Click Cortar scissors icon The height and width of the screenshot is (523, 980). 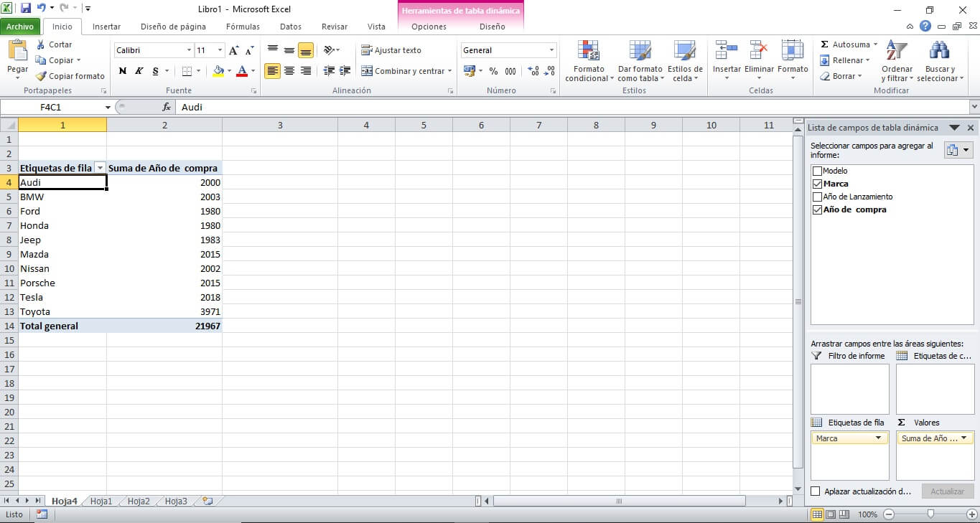point(41,44)
